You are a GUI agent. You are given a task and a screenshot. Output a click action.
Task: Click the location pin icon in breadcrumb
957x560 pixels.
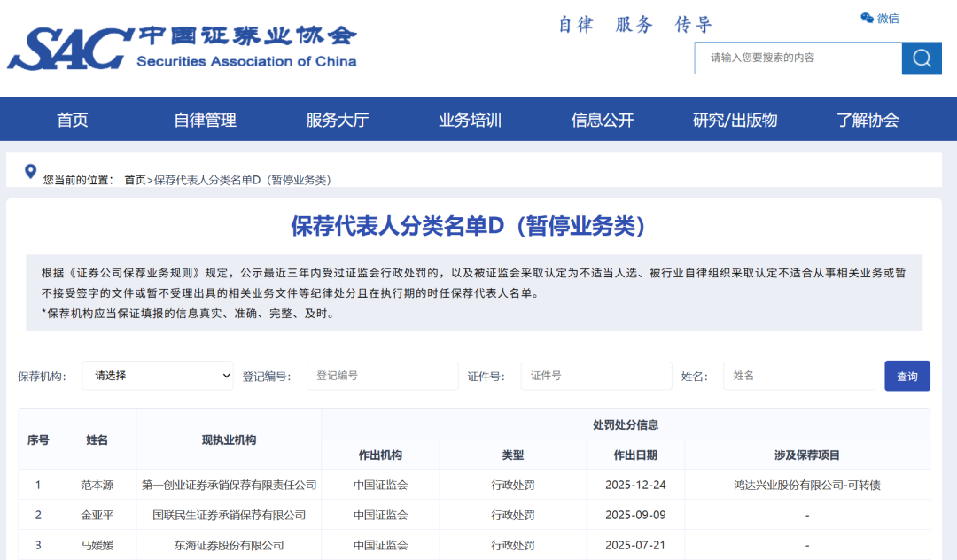coord(30,171)
